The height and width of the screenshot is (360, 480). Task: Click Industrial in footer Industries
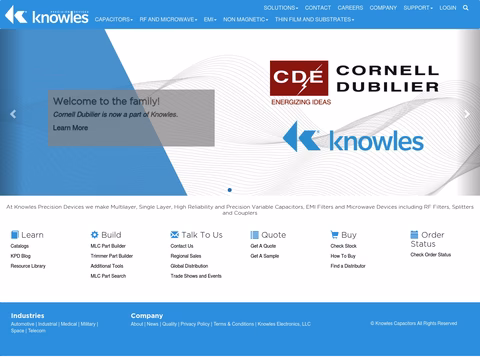coord(47,324)
